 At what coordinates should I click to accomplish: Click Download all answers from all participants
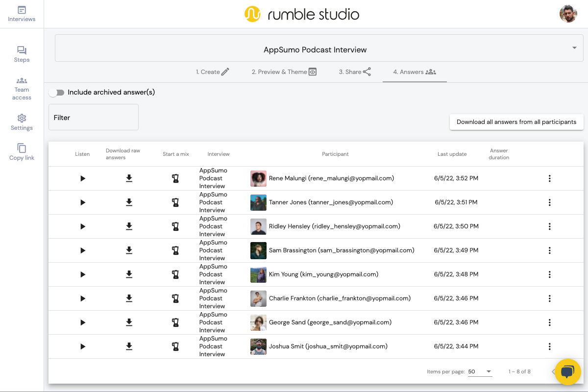[x=516, y=122]
